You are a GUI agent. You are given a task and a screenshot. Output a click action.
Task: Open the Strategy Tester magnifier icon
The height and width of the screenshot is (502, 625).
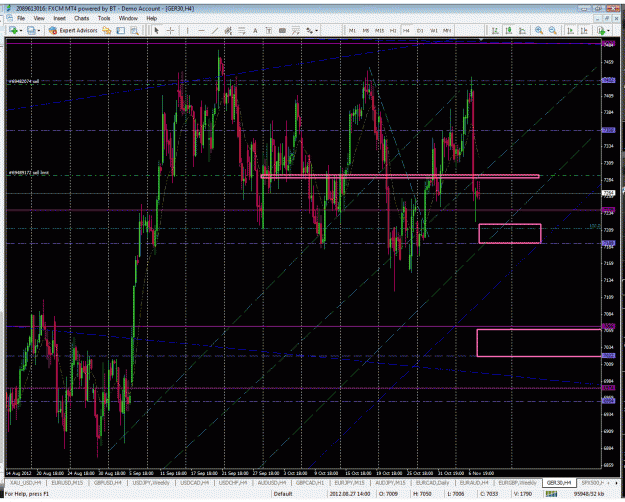click(x=134, y=30)
